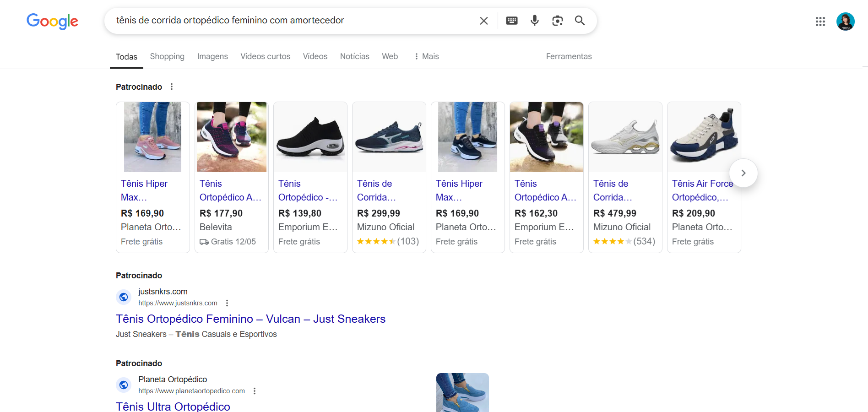Open the pink Tênis Hiper Max product image
The width and height of the screenshot is (868, 412).
click(x=153, y=137)
